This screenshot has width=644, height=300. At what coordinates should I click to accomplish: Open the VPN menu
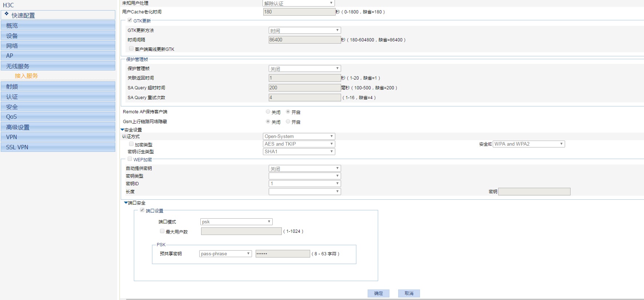coord(58,137)
